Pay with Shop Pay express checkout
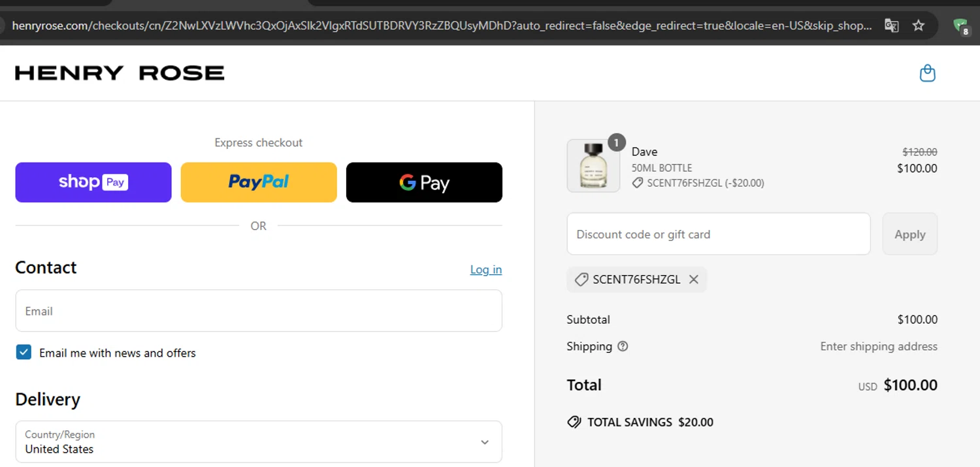 [x=93, y=182]
